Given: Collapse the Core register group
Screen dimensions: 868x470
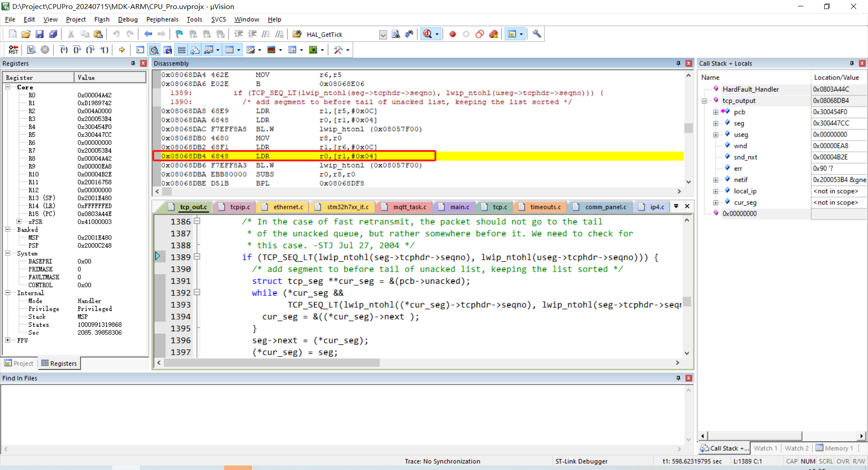Looking at the screenshot, I should pyautogui.click(x=8, y=87).
